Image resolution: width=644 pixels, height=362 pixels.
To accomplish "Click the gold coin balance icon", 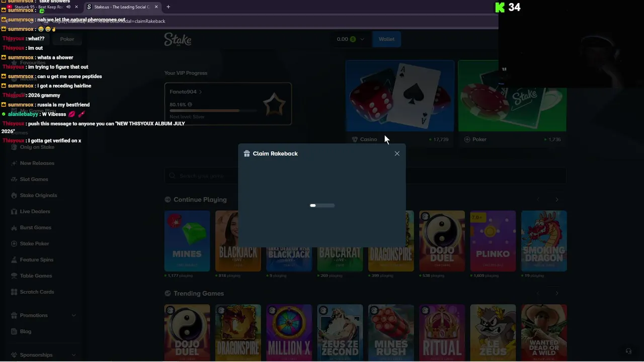I will click(353, 39).
